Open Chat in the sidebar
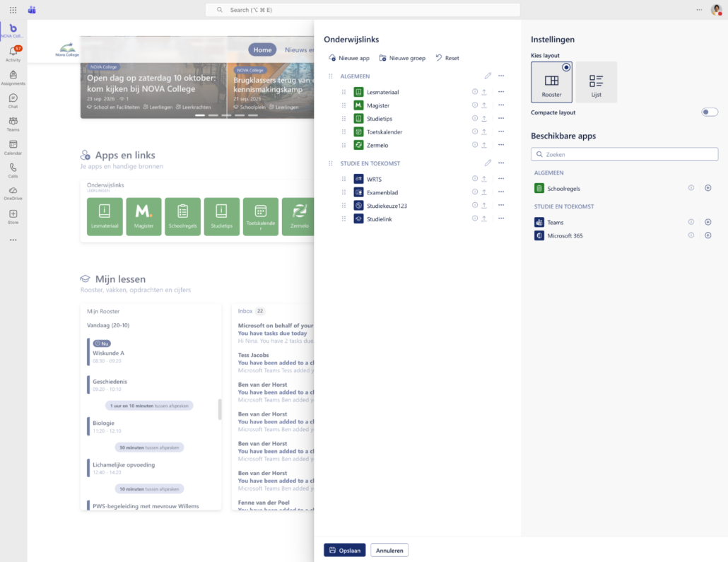The image size is (728, 562). pos(13,101)
